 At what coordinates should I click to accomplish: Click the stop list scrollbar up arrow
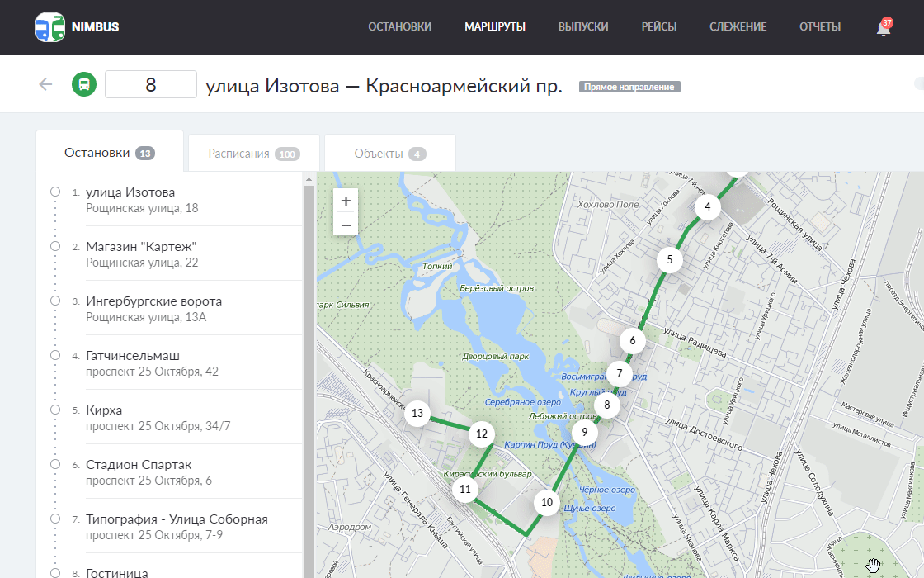(309, 178)
